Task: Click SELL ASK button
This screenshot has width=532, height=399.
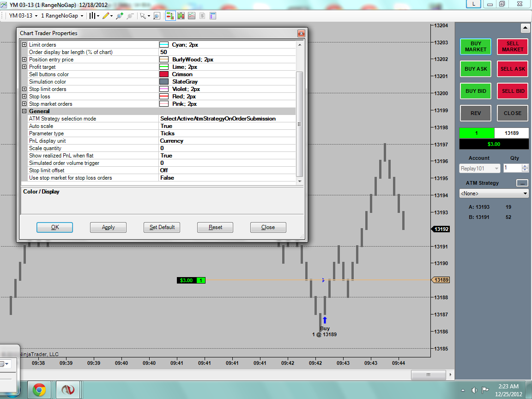Action: (x=513, y=69)
